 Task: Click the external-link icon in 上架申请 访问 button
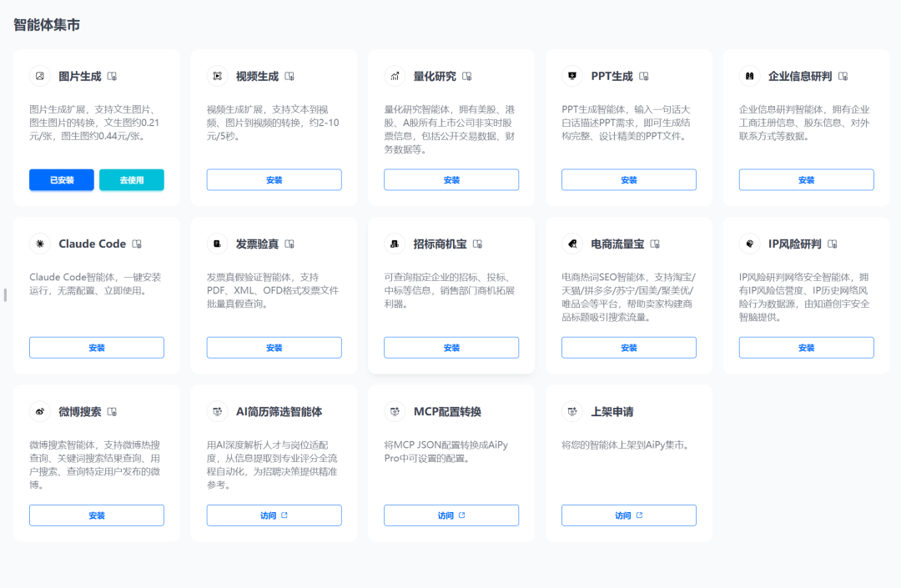(x=641, y=515)
